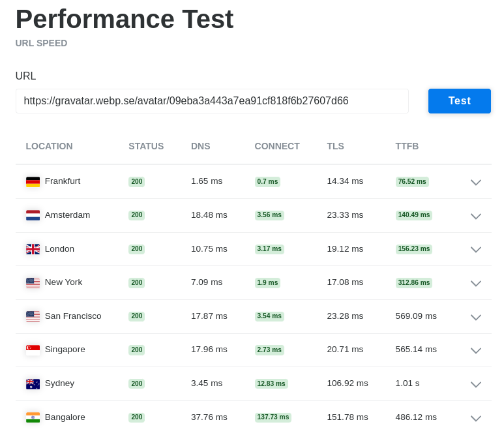Select the TTFB column header
The width and height of the screenshot is (504, 448).
pyautogui.click(x=407, y=146)
